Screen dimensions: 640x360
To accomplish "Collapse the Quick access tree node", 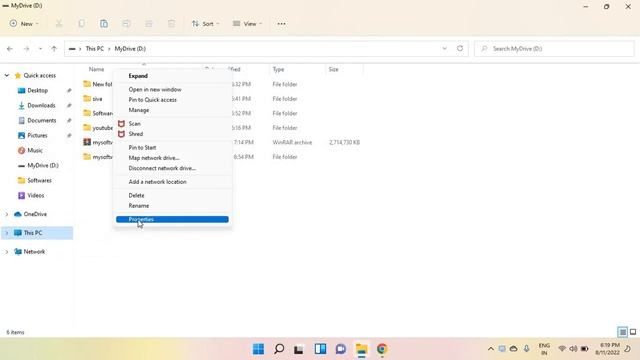I will pos(7,76).
